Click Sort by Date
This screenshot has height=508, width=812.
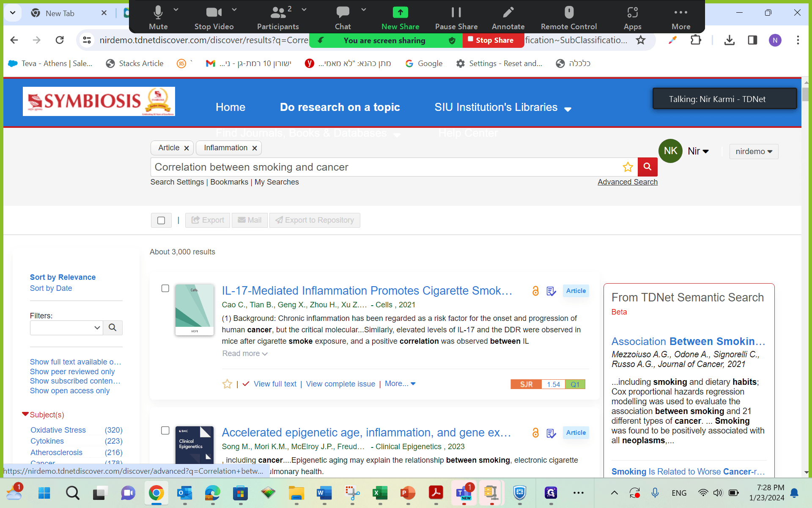(51, 288)
